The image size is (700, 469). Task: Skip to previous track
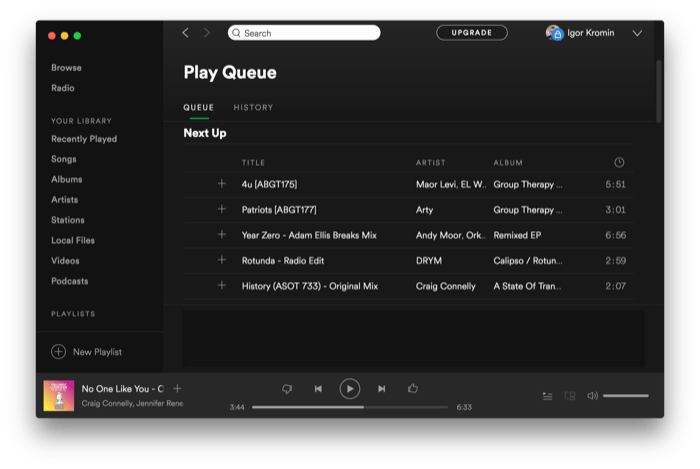[x=318, y=389]
